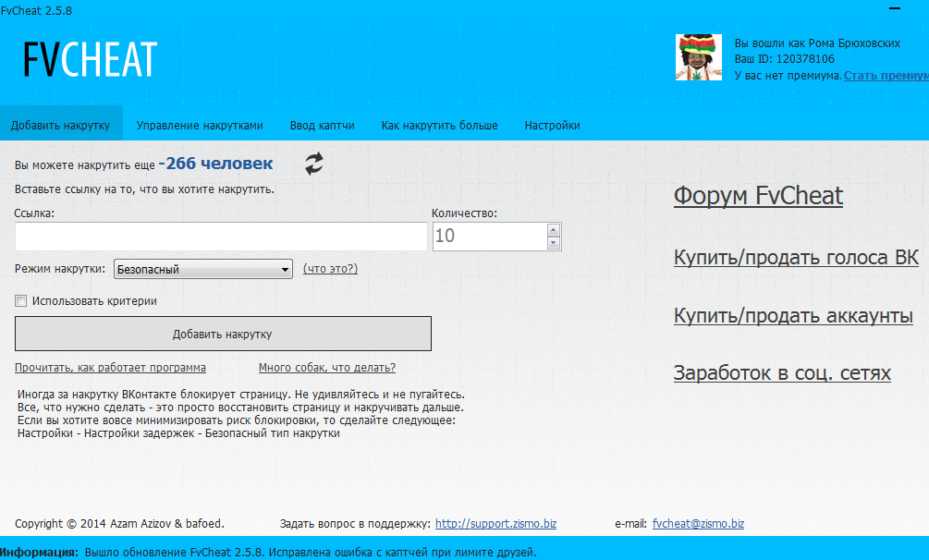Open Купить/продать аккаунты link
Image resolution: width=929 pixels, height=560 pixels.
click(793, 315)
